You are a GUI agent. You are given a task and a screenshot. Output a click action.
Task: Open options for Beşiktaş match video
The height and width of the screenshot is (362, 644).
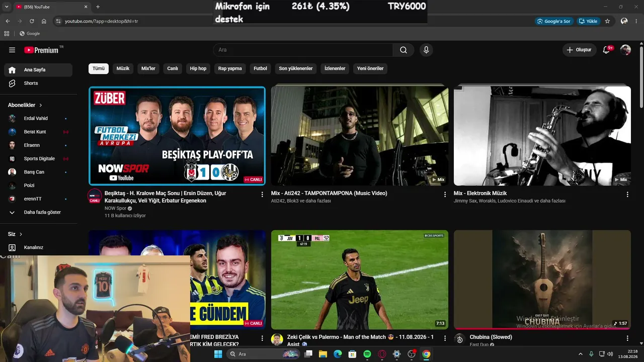click(262, 194)
